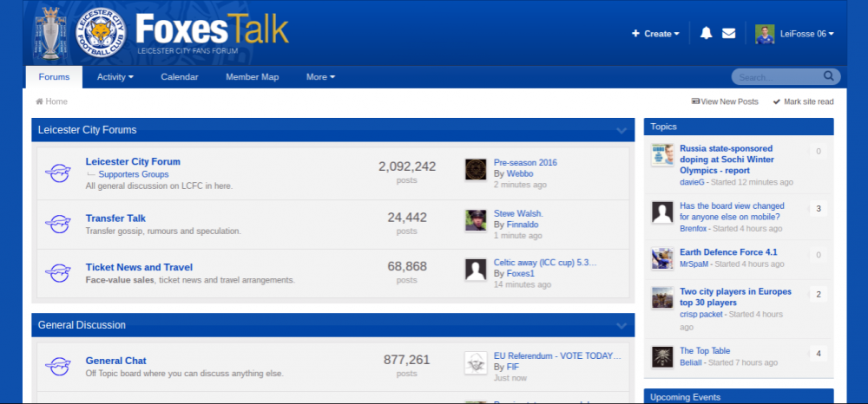Open the General Chat forum

[115, 361]
